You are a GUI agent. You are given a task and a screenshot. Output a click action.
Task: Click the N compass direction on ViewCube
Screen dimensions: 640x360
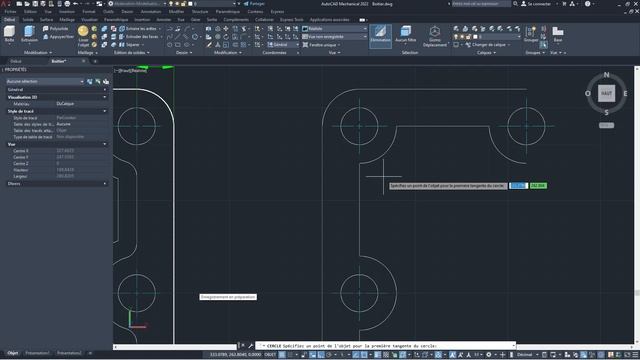[607, 75]
